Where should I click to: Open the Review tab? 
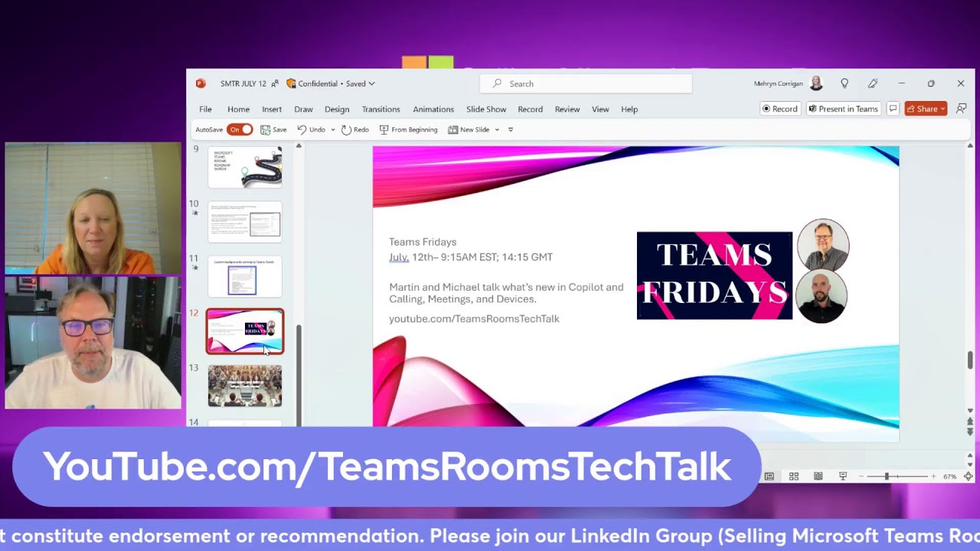[567, 109]
